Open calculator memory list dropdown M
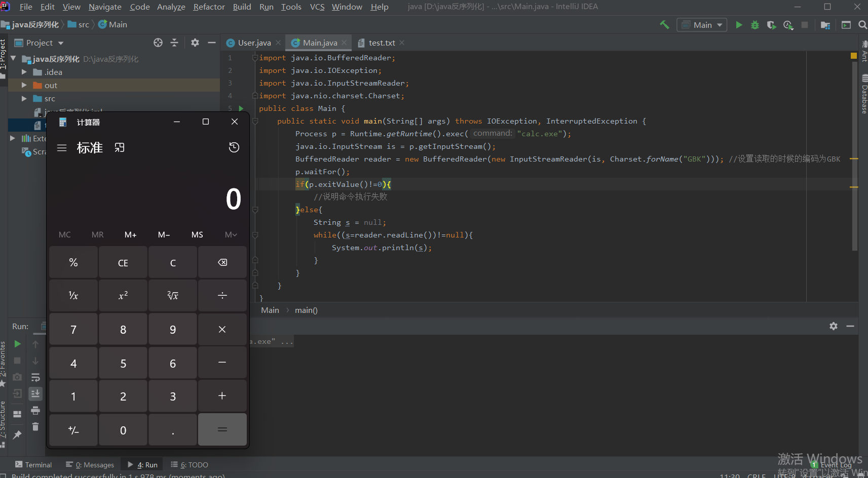 point(231,234)
